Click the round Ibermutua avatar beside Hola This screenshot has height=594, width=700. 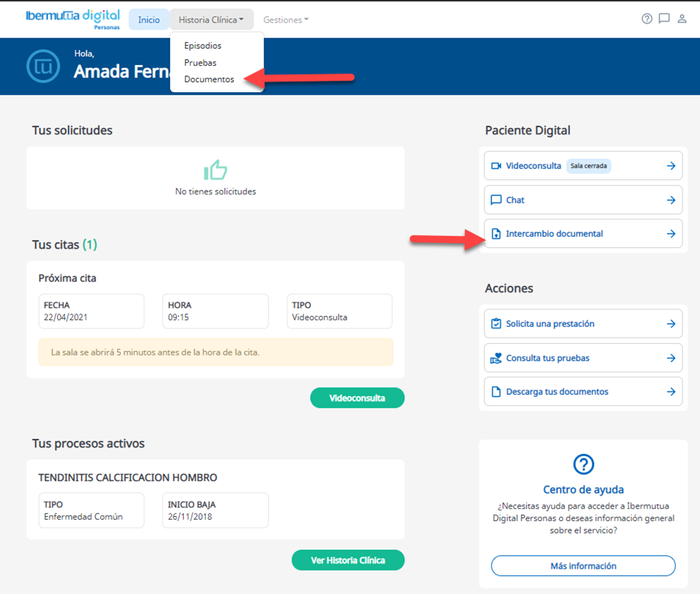[x=43, y=66]
